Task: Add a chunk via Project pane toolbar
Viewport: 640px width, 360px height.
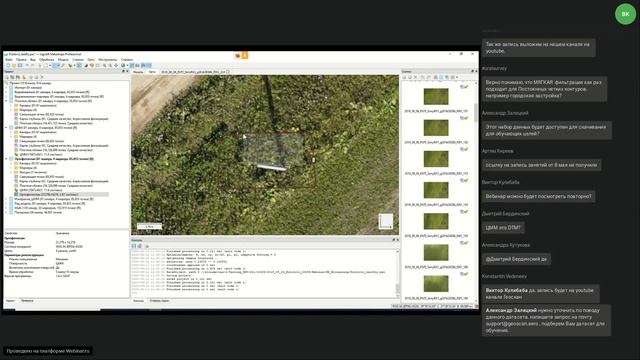Action: click(x=7, y=77)
